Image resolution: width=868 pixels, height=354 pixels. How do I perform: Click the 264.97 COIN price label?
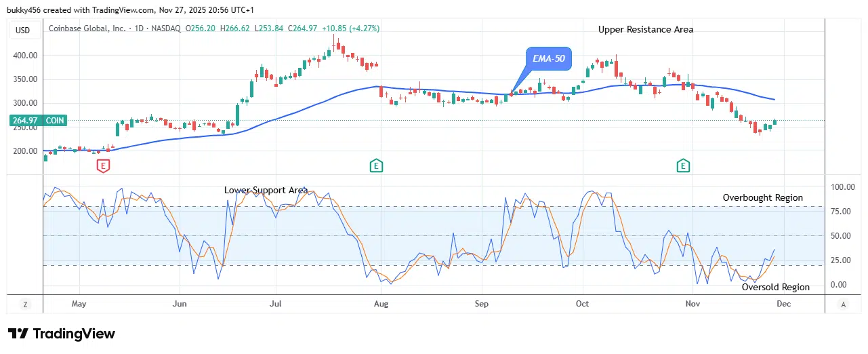37,121
